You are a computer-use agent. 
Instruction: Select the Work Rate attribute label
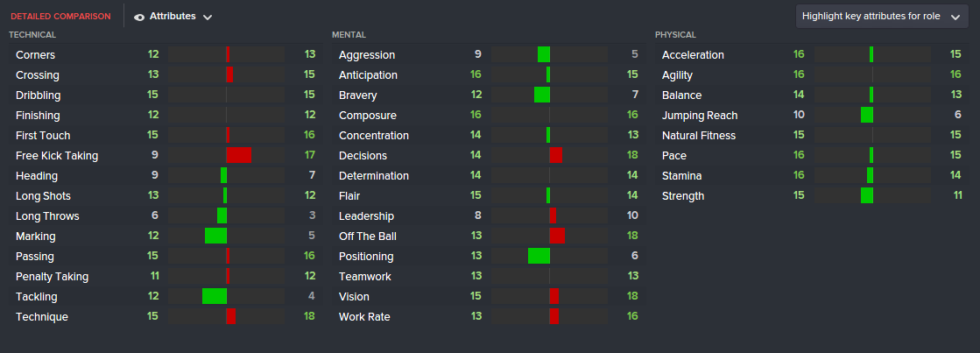coord(364,316)
